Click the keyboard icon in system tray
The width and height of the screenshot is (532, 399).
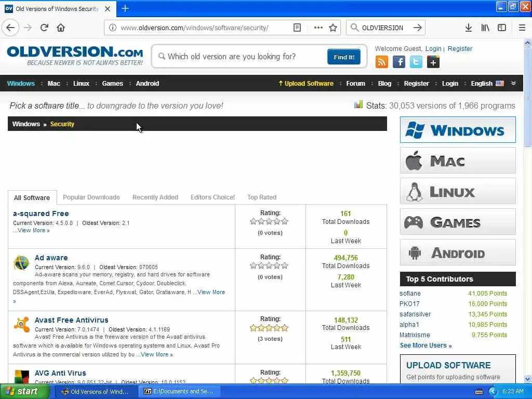click(478, 392)
